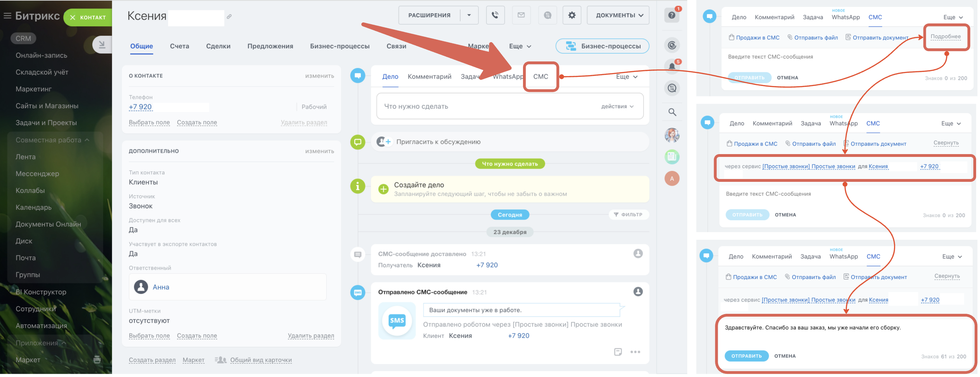
Task: Select the Комментарий tab in timeline editor
Action: [x=430, y=77]
